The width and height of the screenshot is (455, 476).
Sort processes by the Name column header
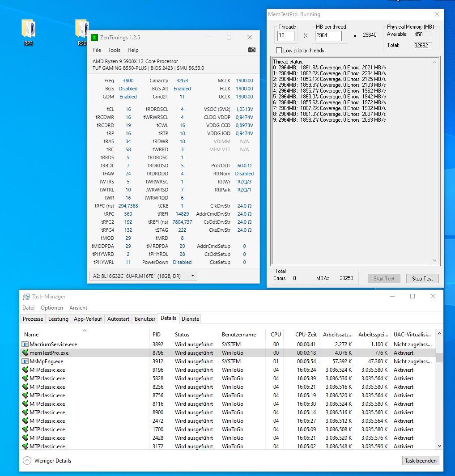[x=85, y=334]
